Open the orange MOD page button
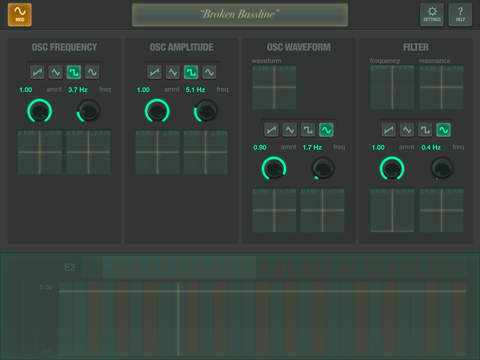The height and width of the screenshot is (360, 480). click(20, 15)
